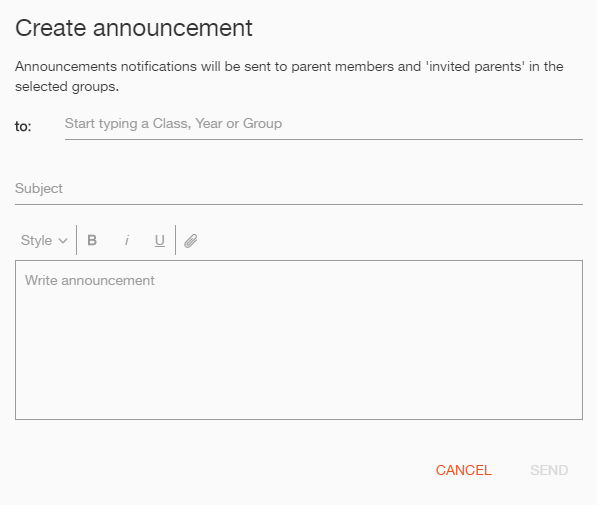Click the "Style" label in formatting toolbar
597x505 pixels.
pyautogui.click(x=36, y=240)
